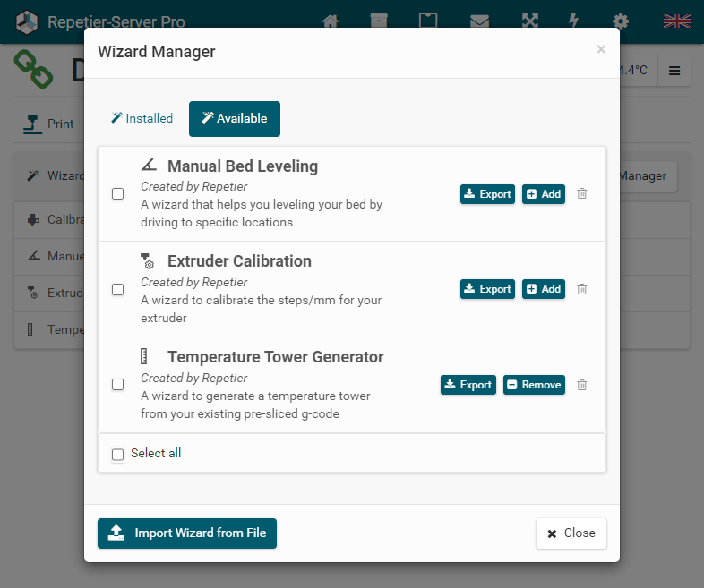The width and height of the screenshot is (704, 588).
Task: Switch to the Installed tab
Action: point(142,118)
